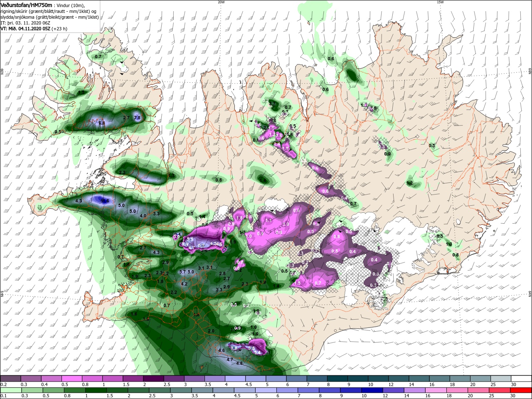The height and width of the screenshot is (399, 532).
Task: Click the 2.0 rainfall value in the south
Action: [x=211, y=331]
